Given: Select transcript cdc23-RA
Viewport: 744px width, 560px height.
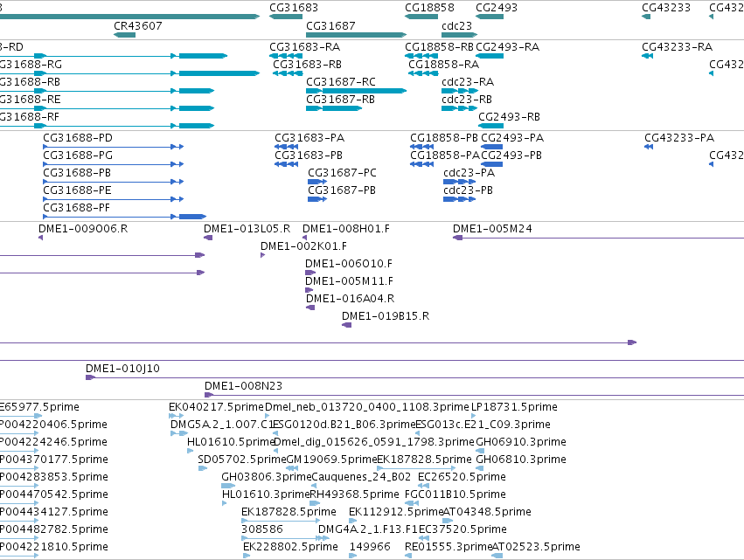Looking at the screenshot, I should (468, 82).
